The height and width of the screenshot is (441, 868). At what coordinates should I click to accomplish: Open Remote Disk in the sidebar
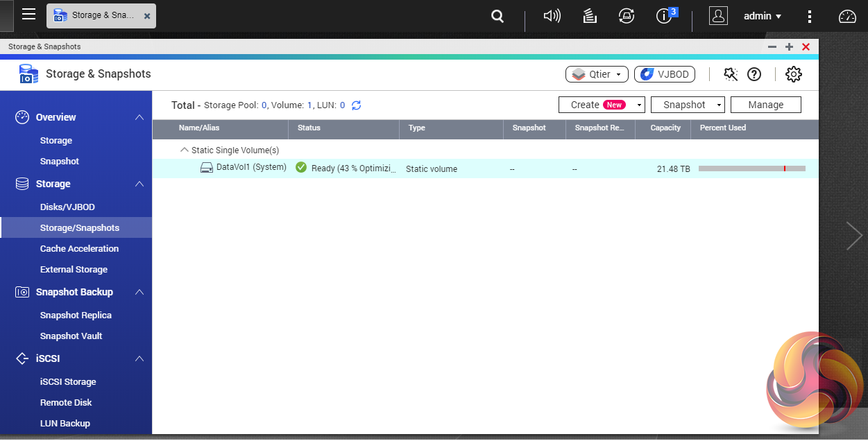66,403
